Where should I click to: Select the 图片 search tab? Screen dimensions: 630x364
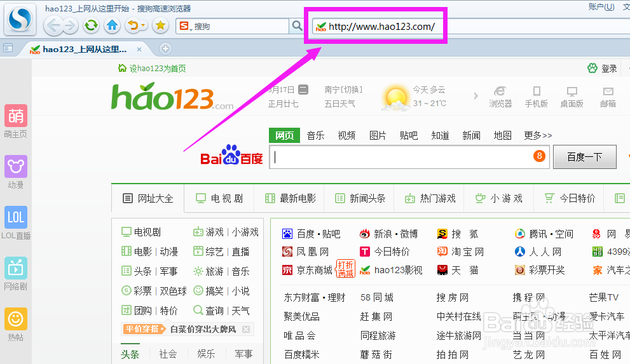tap(378, 136)
